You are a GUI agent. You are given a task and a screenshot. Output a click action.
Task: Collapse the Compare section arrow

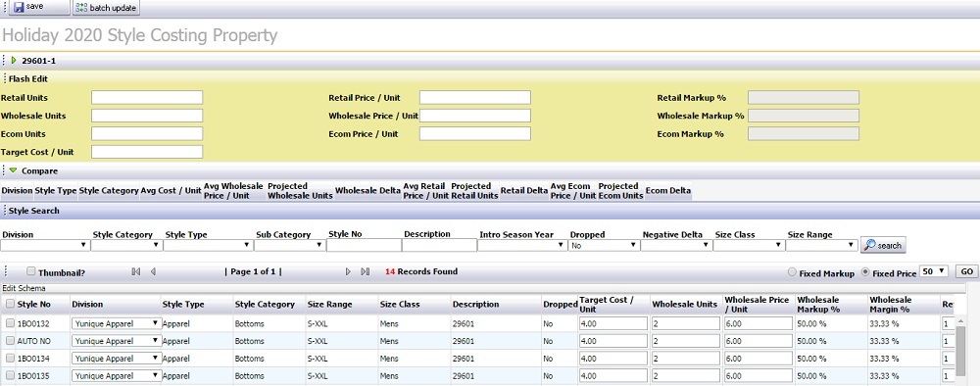pyautogui.click(x=14, y=170)
